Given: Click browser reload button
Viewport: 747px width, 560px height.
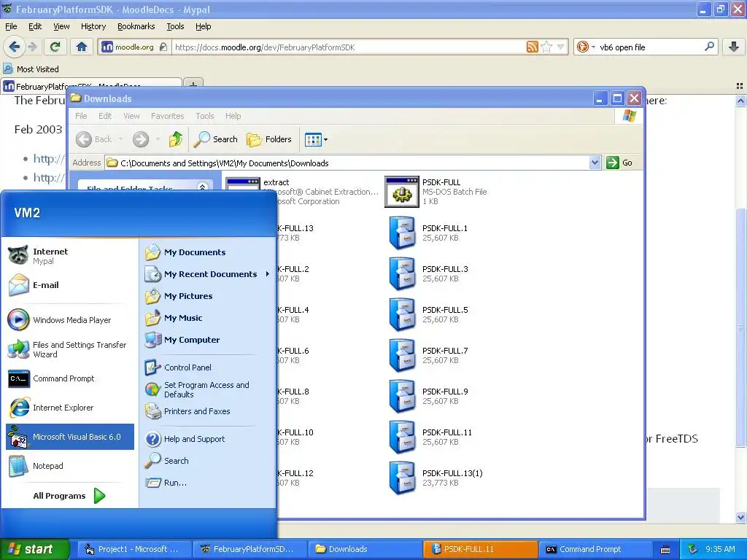Looking at the screenshot, I should 55,47.
